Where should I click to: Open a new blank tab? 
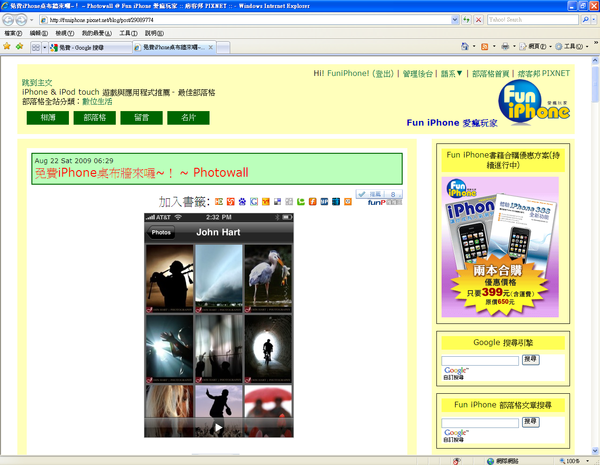223,47
